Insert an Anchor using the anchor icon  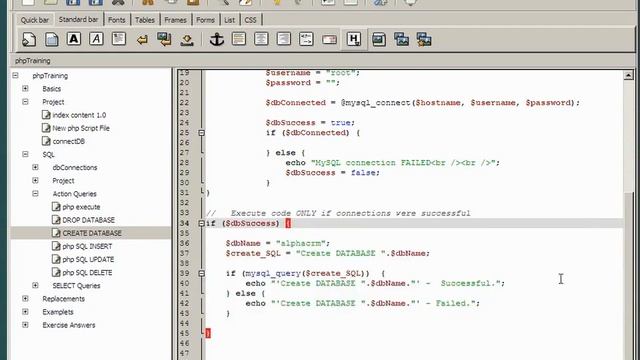(x=217, y=40)
